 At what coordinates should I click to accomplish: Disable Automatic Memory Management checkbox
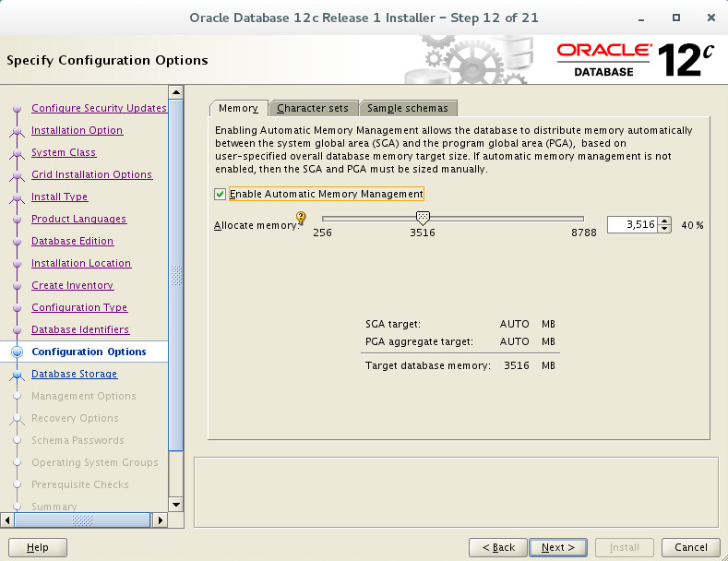pyautogui.click(x=221, y=194)
